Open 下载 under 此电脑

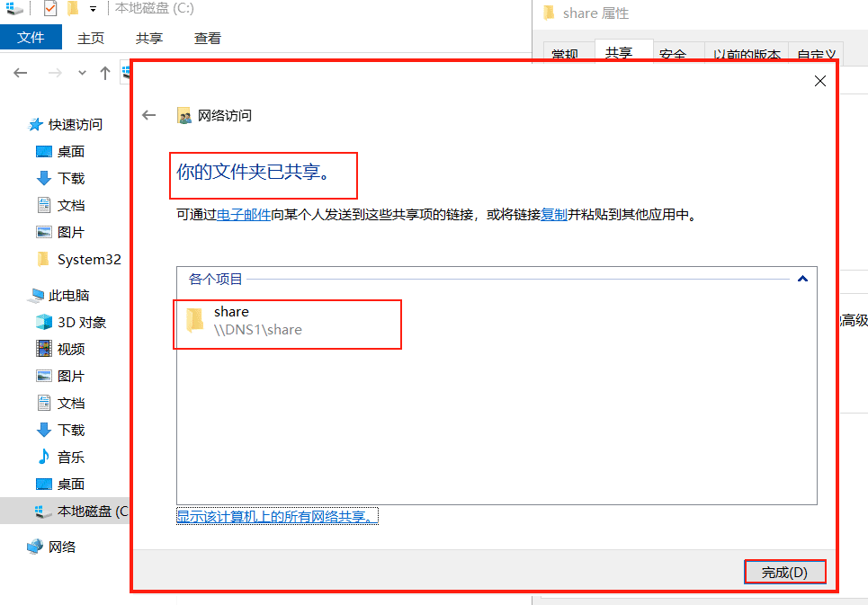[x=71, y=431]
